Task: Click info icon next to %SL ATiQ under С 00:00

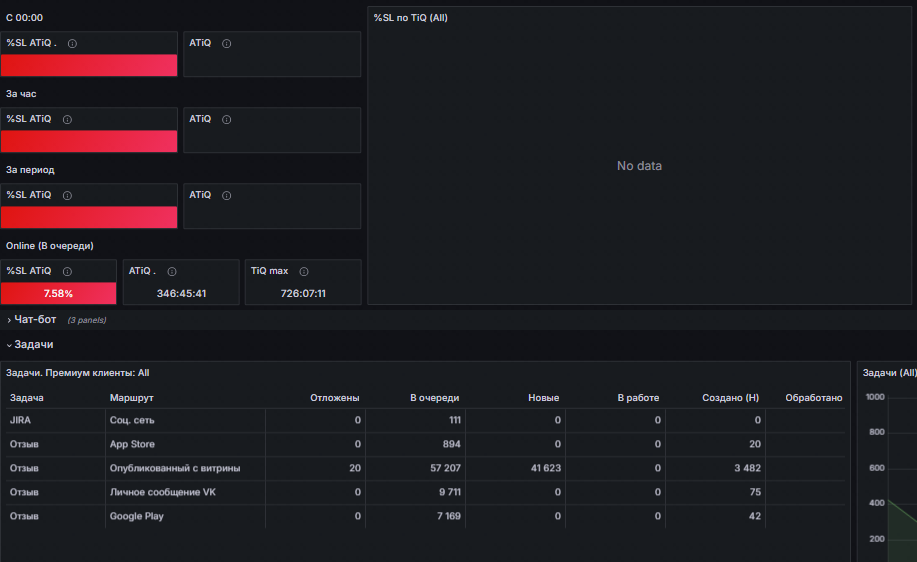Action: (73, 43)
